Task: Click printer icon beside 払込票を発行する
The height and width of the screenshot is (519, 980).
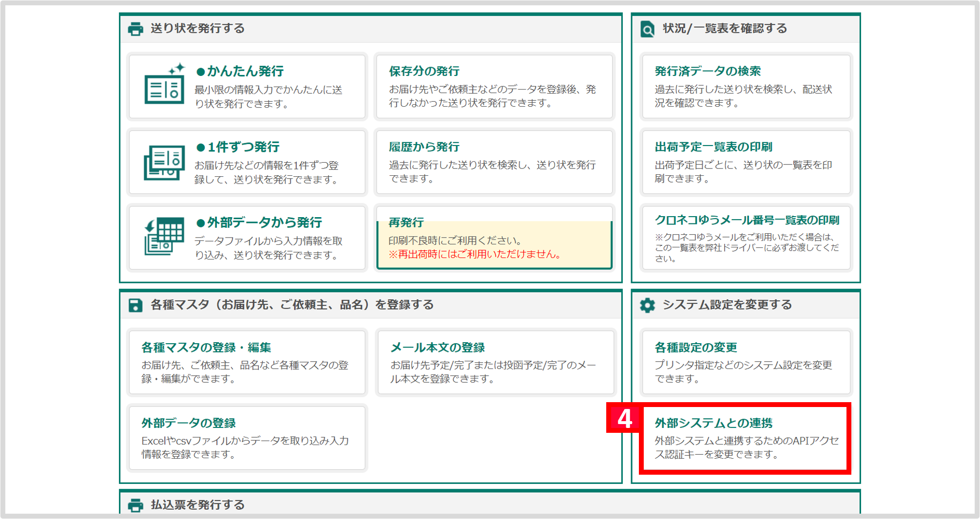Action: [x=135, y=505]
